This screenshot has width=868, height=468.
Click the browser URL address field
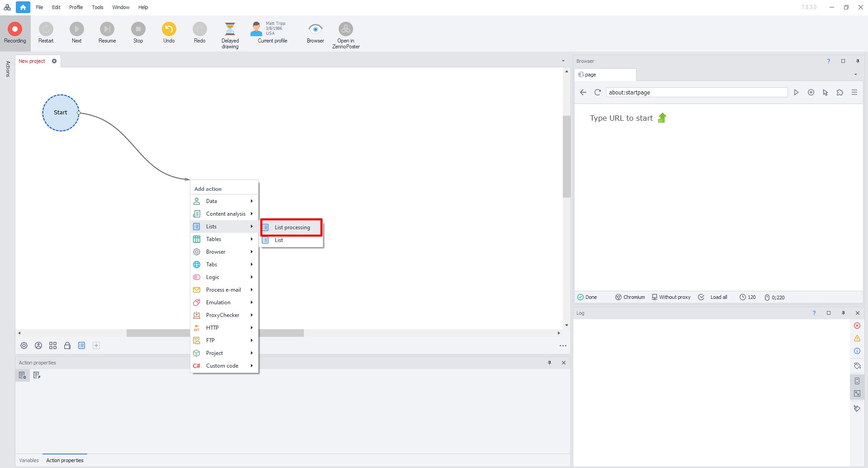tap(696, 92)
